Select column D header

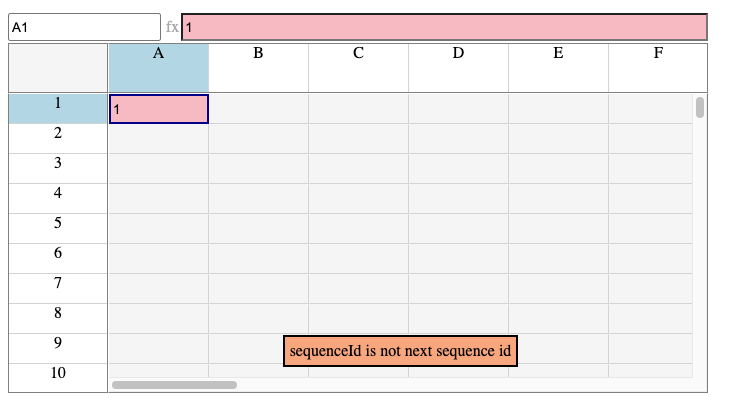(458, 68)
